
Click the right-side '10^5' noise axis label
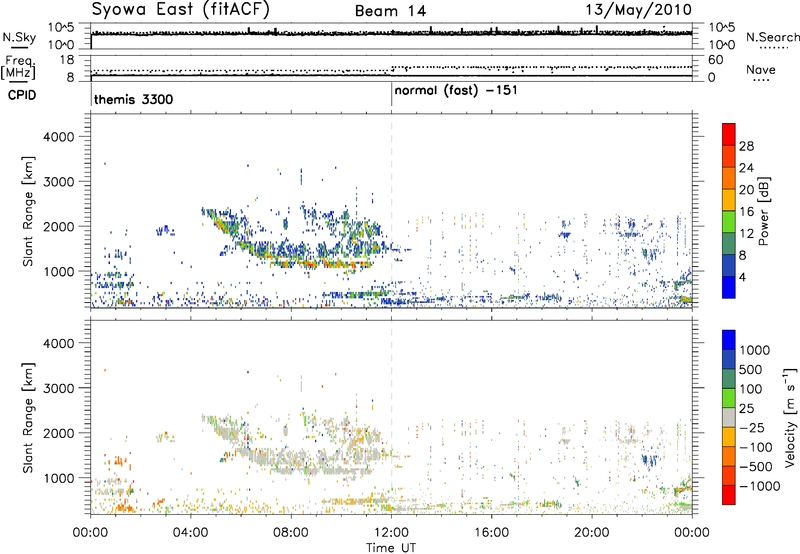pos(722,28)
